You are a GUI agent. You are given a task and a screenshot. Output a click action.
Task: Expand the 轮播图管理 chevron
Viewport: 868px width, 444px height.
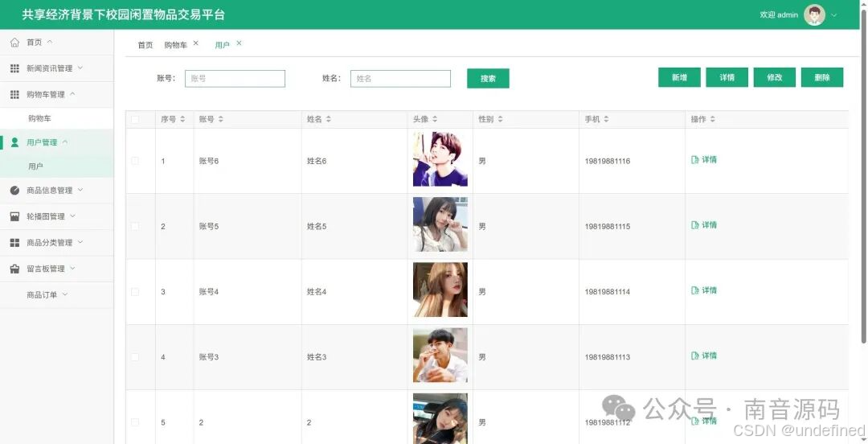pos(72,216)
